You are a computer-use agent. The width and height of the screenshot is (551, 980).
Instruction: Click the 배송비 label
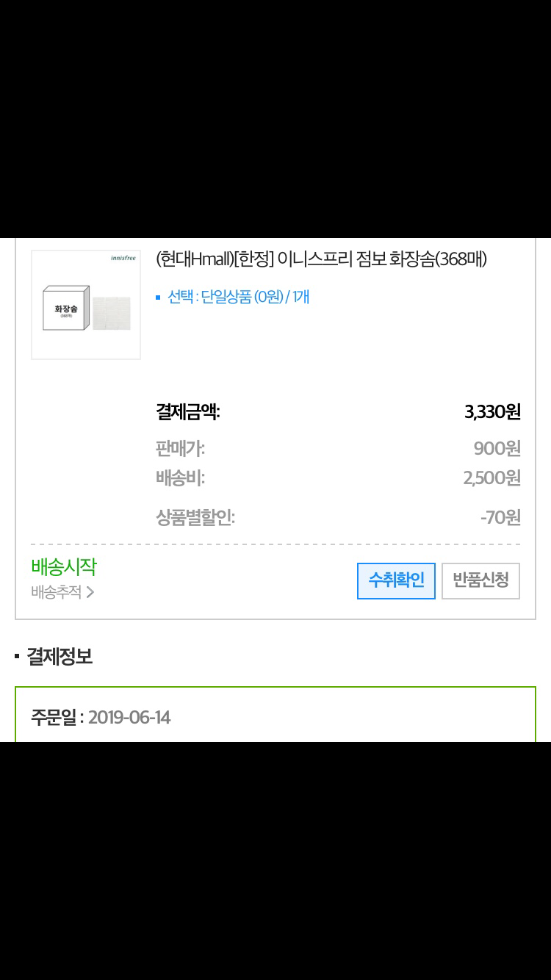tap(181, 478)
